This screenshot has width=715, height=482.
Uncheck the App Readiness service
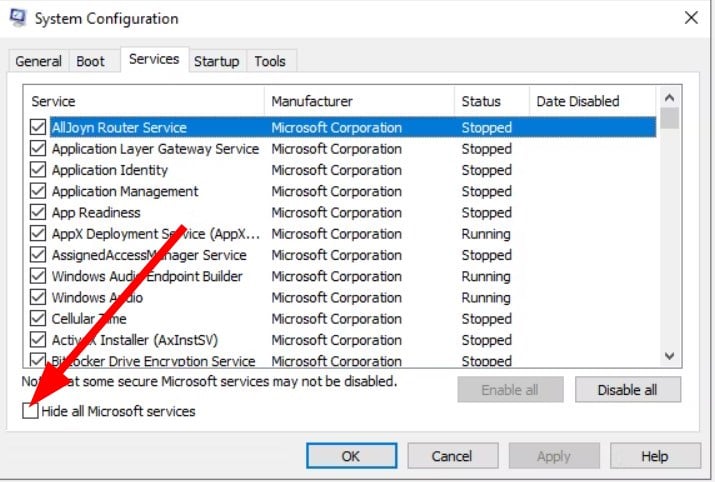tap(38, 213)
